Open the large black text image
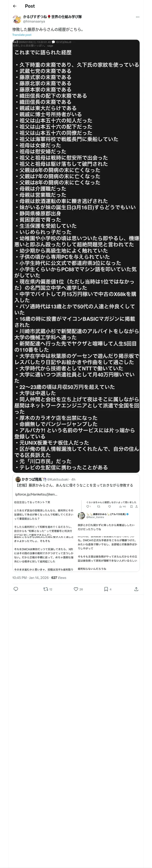This screenshot has height=868, width=152. click(76, 256)
